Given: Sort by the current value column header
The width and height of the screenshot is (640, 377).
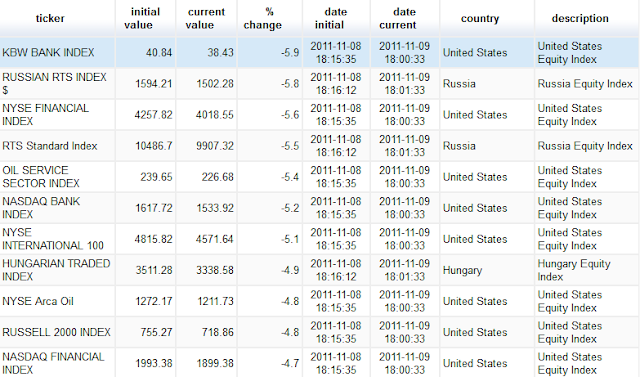Looking at the screenshot, I should tap(206, 18).
